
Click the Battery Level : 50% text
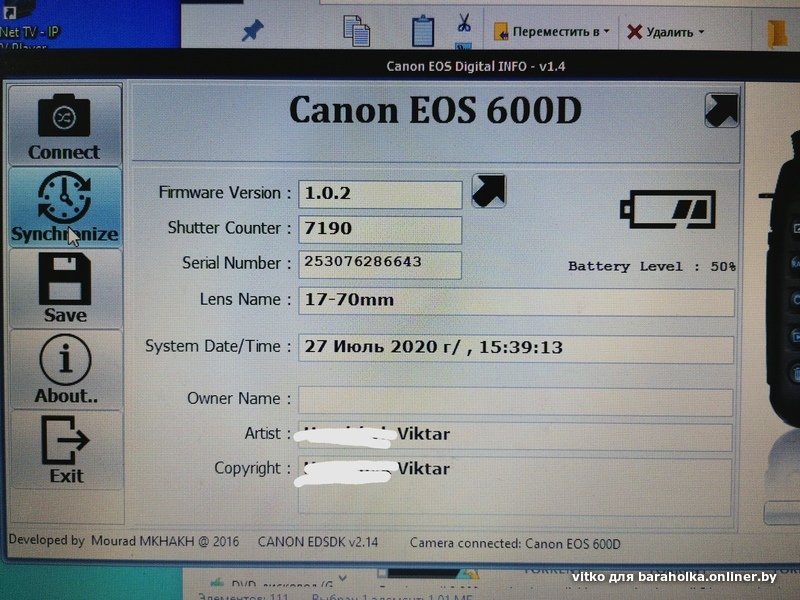click(652, 266)
